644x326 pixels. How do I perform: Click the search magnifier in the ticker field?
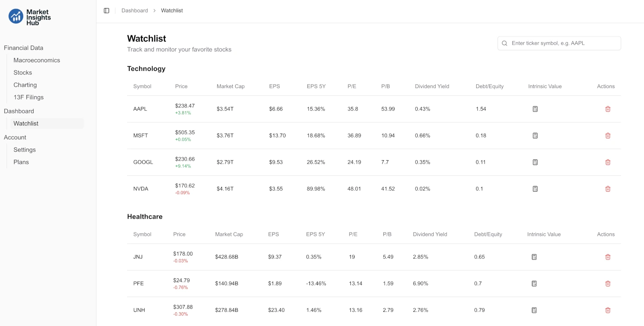(x=504, y=43)
